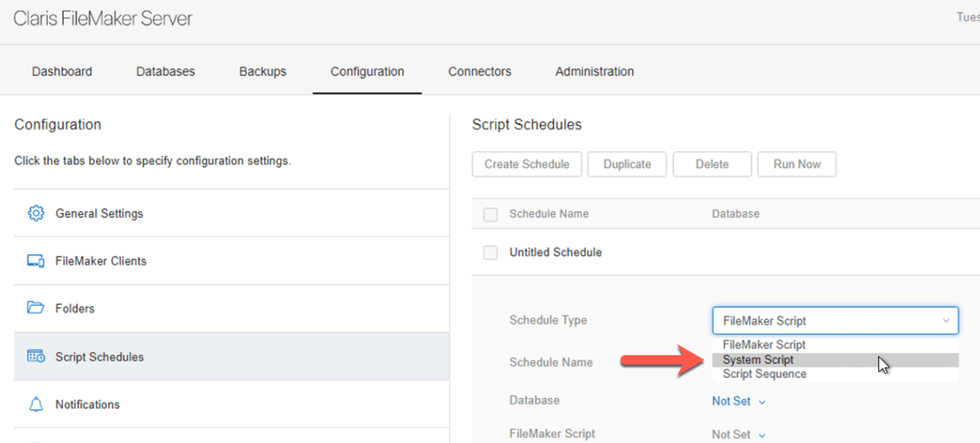The image size is (980, 443).
Task: Select the Script Sequence option
Action: pos(764,374)
